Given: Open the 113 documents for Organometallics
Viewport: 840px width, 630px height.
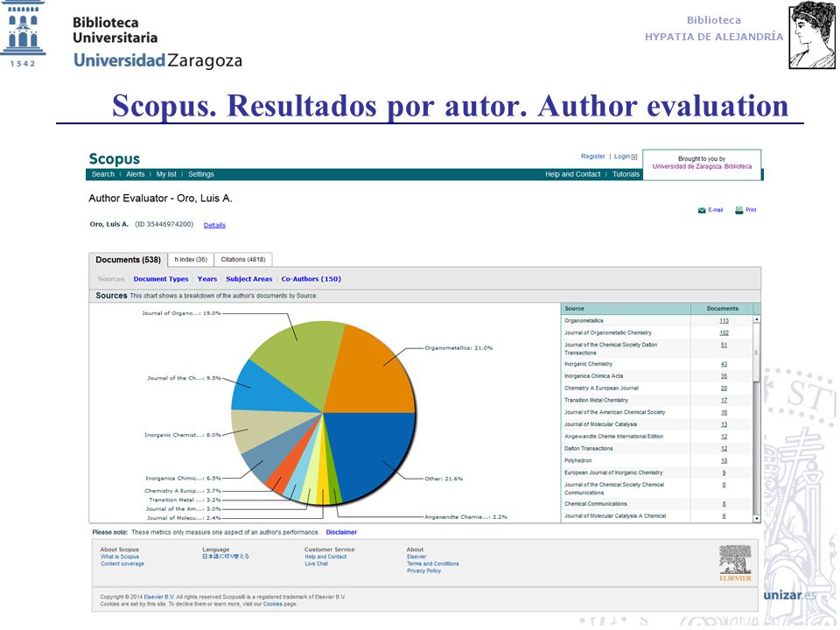Looking at the screenshot, I should tap(724, 321).
